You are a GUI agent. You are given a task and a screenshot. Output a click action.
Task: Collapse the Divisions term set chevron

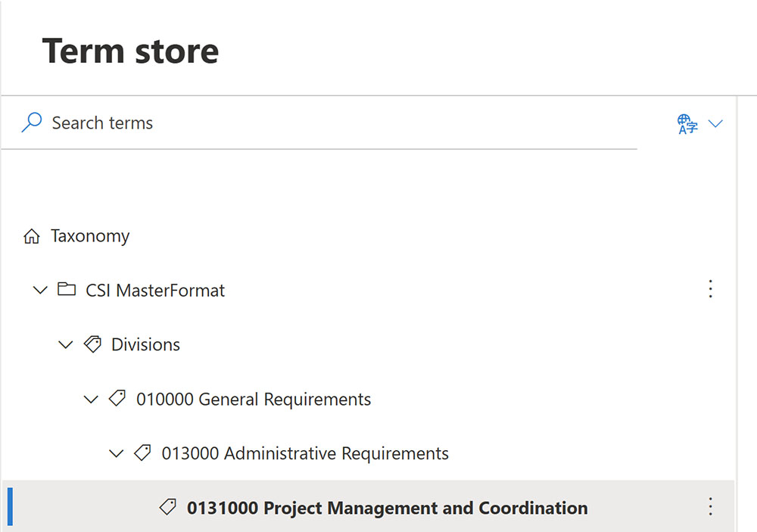point(65,344)
